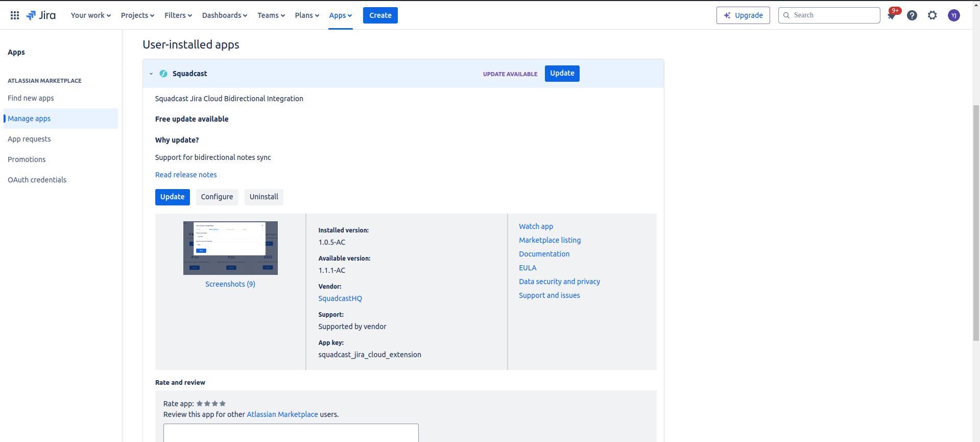Click the Configure button

click(217, 197)
